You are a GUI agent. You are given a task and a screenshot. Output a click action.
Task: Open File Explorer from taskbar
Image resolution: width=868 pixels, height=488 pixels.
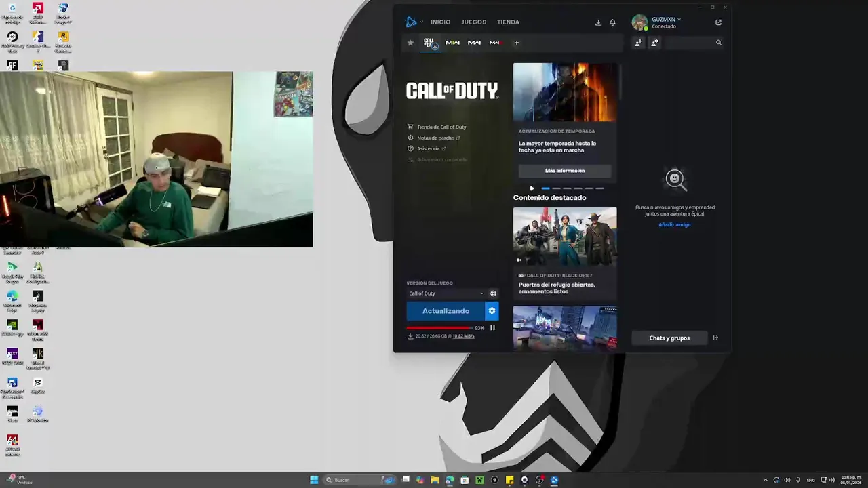click(435, 480)
